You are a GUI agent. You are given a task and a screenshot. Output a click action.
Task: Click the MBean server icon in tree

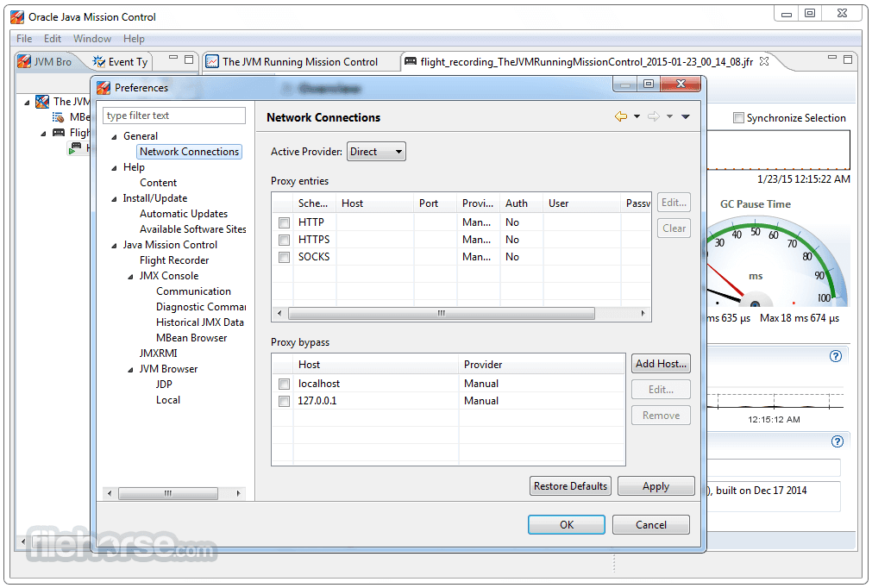(x=58, y=117)
